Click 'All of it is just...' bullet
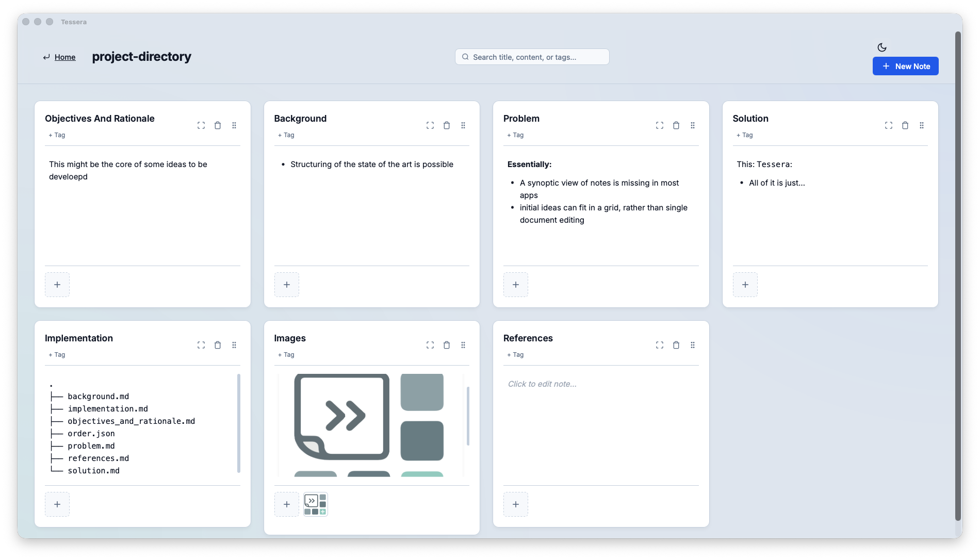 pos(777,183)
